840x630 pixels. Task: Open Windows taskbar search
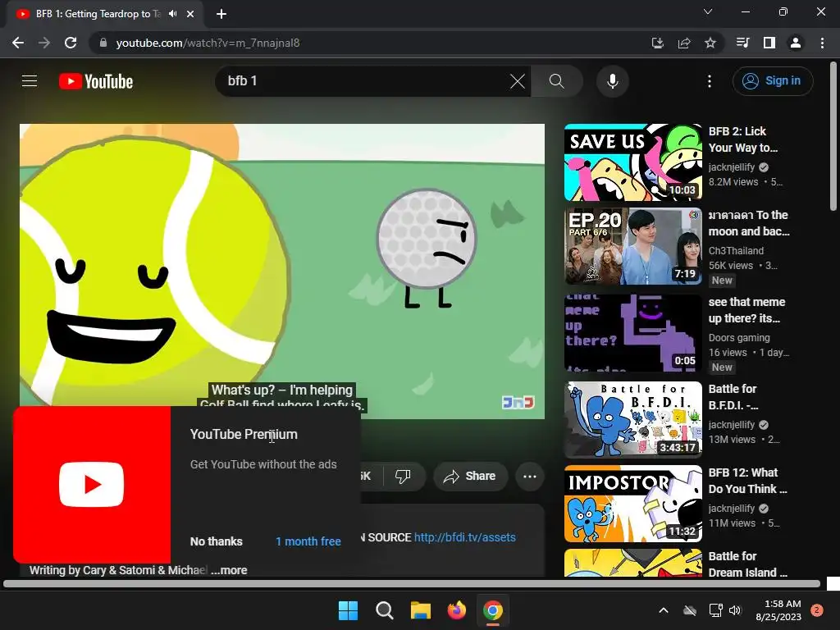(384, 610)
